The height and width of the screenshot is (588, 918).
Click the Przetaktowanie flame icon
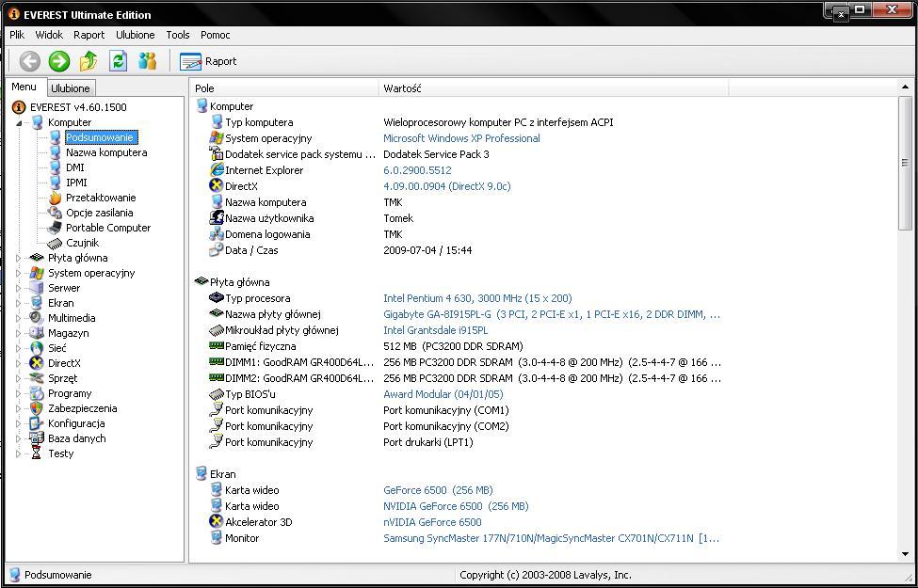point(55,198)
